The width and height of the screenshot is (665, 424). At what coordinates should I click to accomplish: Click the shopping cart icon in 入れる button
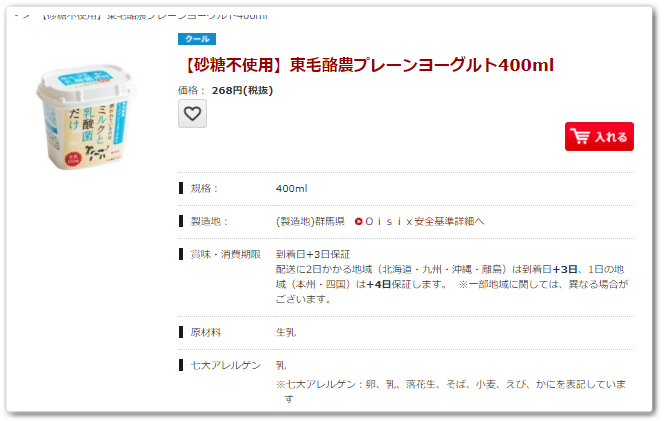(x=580, y=137)
